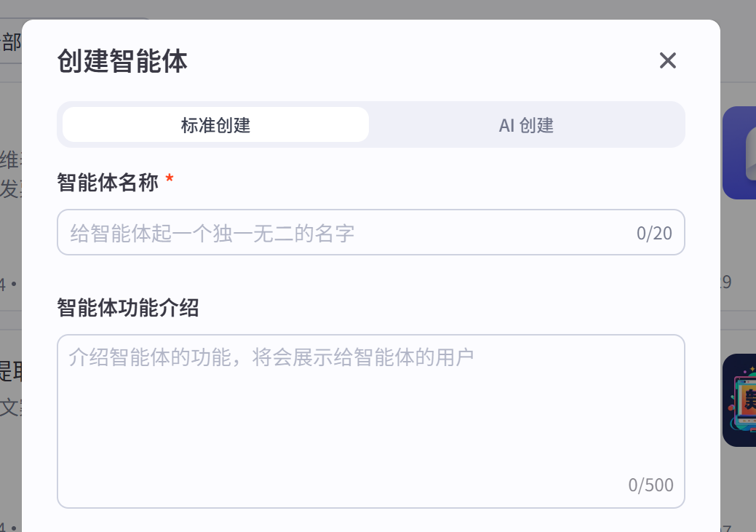The image size is (756, 532).
Task: Open the pixel-art agent icon at right edge
Action: [x=739, y=400]
